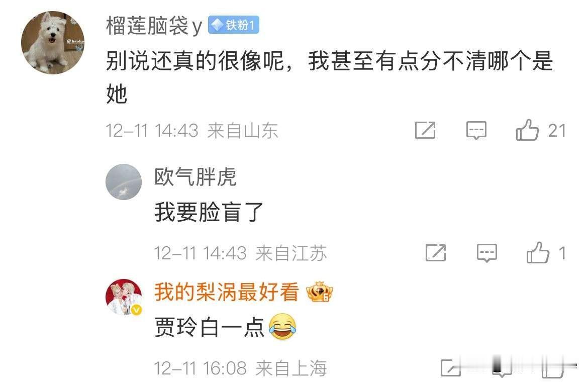Tap share icon on 榴莲脑袋y's comment
The image size is (588, 382).
425,130
